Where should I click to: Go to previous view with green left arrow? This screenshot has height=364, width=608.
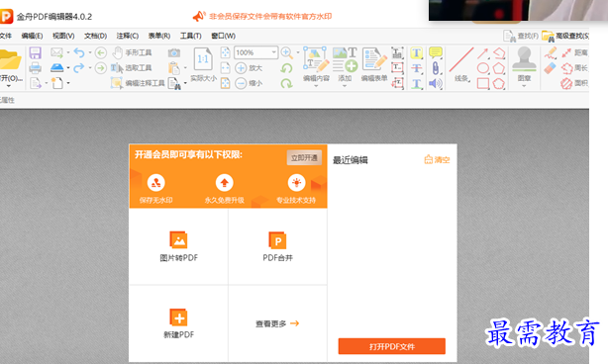[101, 52]
